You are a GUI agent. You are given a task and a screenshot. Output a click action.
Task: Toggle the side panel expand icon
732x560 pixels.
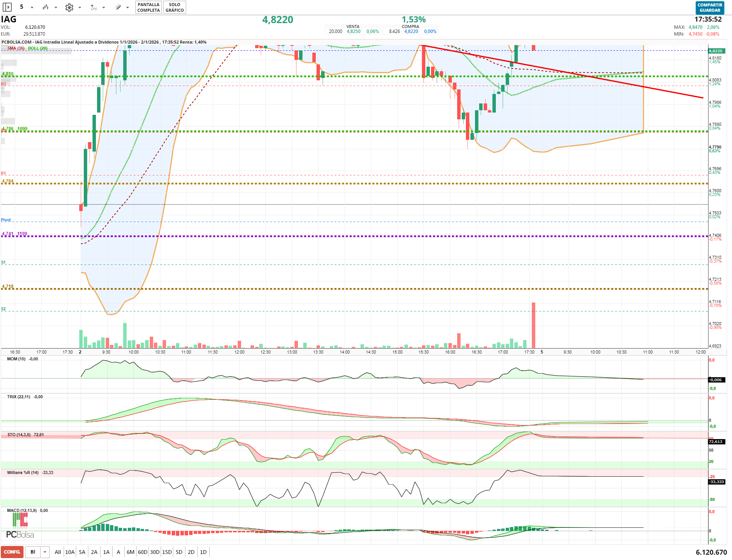7,7
